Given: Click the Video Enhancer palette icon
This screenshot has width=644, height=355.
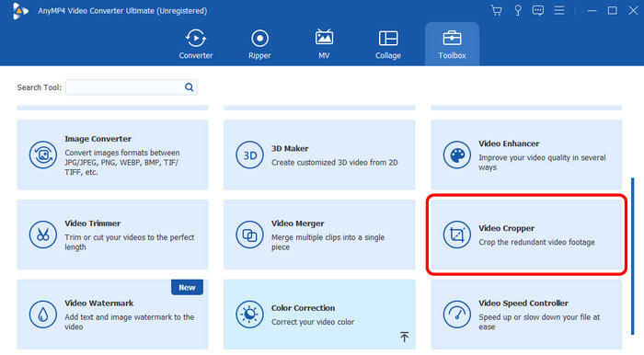Looking at the screenshot, I should tap(456, 155).
